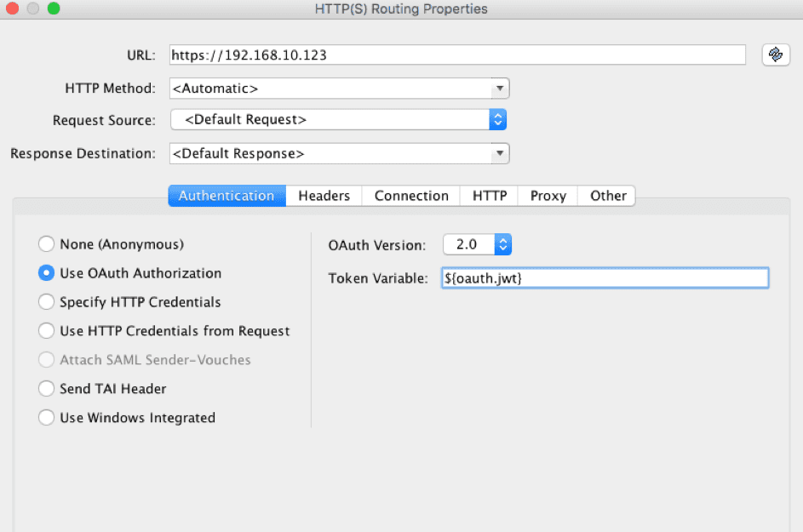Click inside the URL address field
803x532 pixels.
426,54
